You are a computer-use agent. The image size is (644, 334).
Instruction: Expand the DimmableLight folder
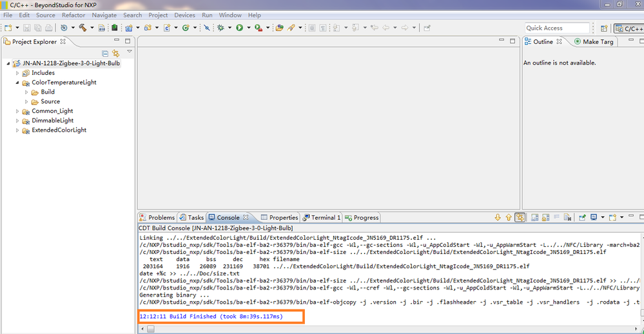click(x=17, y=121)
